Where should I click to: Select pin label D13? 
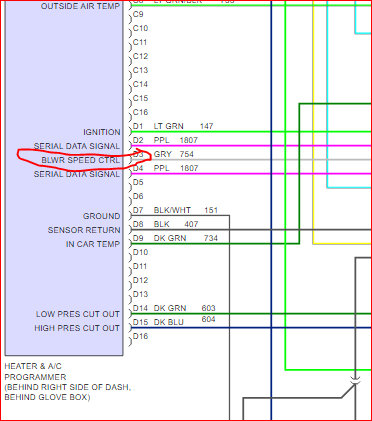click(x=140, y=294)
